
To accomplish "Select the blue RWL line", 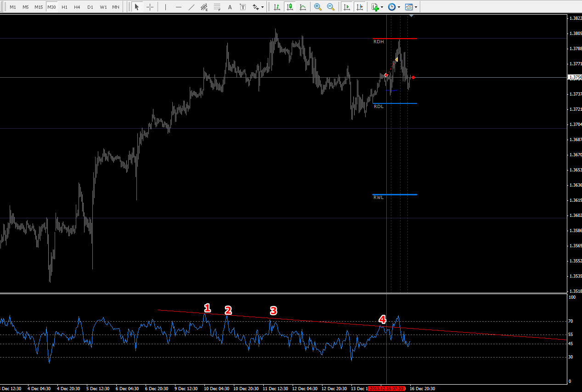I will [x=395, y=194].
